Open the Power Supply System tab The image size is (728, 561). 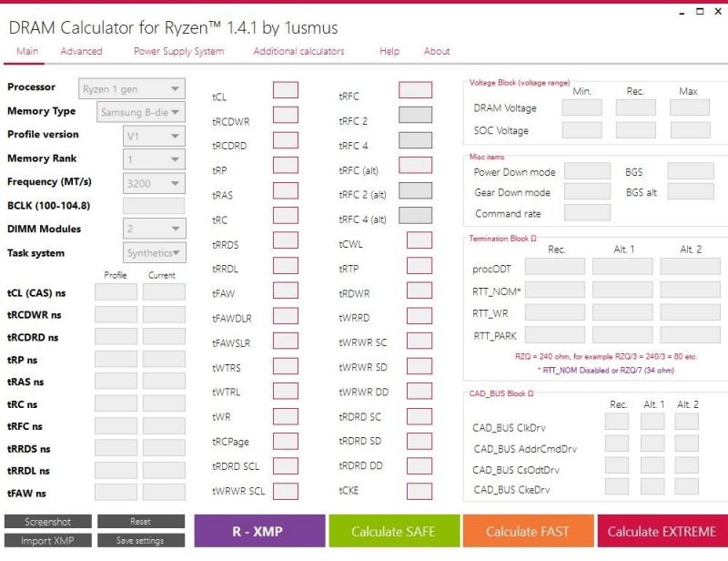[178, 51]
